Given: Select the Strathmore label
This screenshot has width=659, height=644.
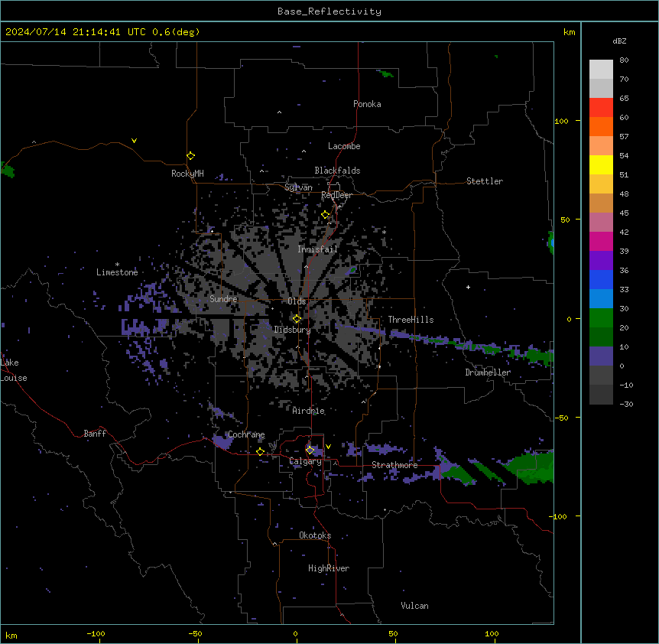Looking at the screenshot, I should (x=394, y=465).
